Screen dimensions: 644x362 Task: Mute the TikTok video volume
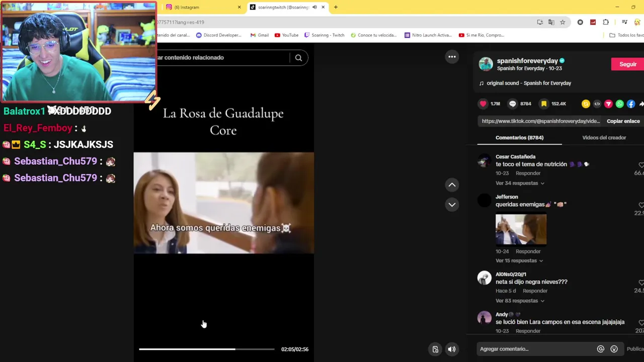click(452, 349)
